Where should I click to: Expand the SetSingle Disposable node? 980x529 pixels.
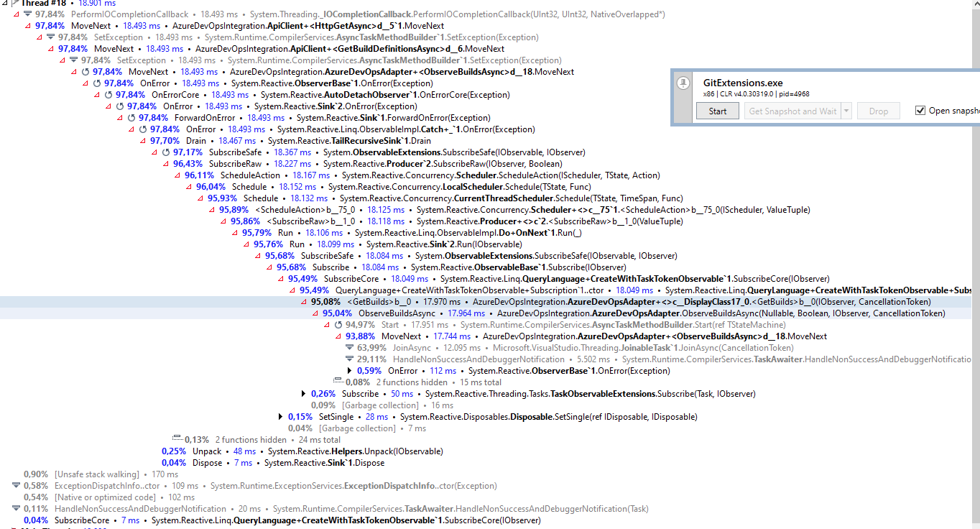pyautogui.click(x=280, y=416)
